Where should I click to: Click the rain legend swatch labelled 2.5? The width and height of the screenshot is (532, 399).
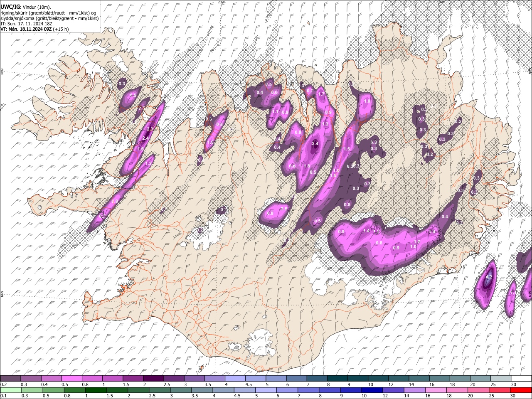click(160, 390)
